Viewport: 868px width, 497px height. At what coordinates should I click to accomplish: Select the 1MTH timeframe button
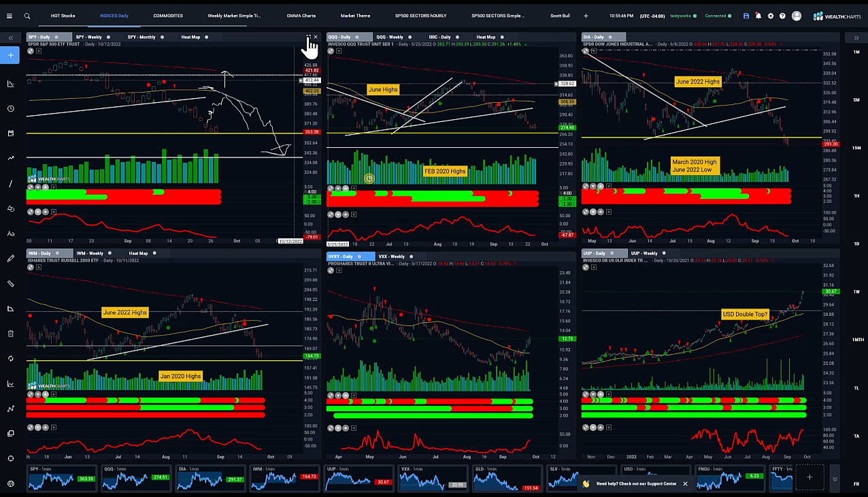[856, 340]
